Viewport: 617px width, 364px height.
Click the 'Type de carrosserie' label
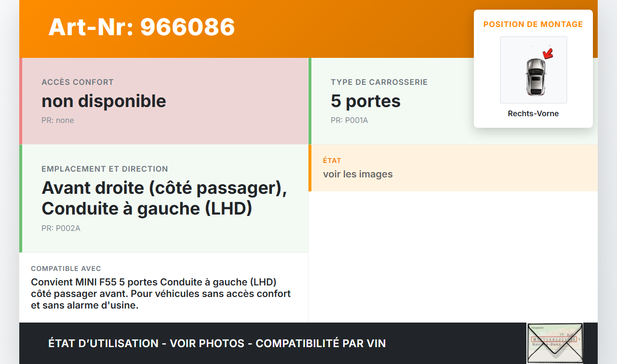pos(379,82)
